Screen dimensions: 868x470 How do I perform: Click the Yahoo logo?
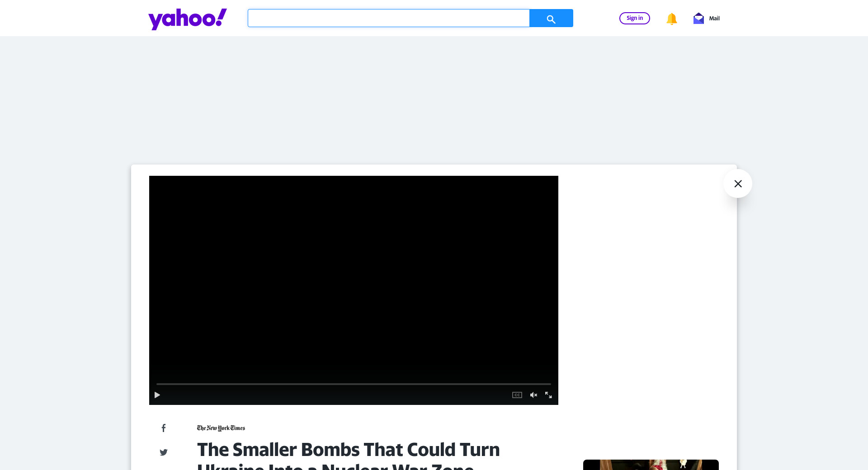click(187, 19)
